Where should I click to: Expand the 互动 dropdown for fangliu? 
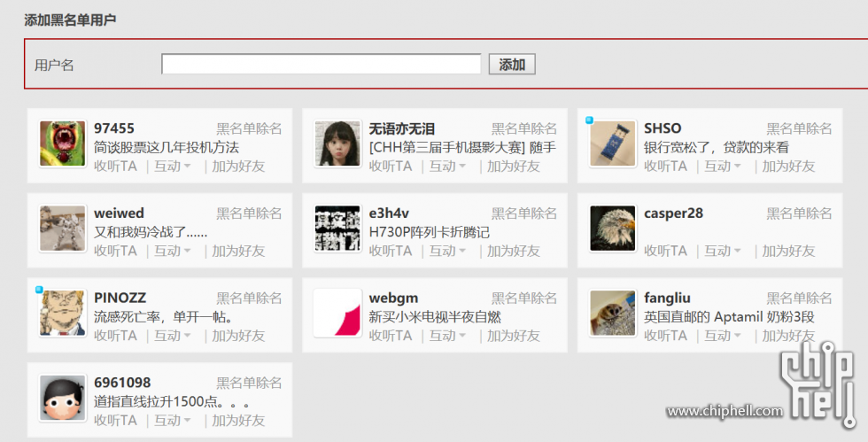point(723,336)
